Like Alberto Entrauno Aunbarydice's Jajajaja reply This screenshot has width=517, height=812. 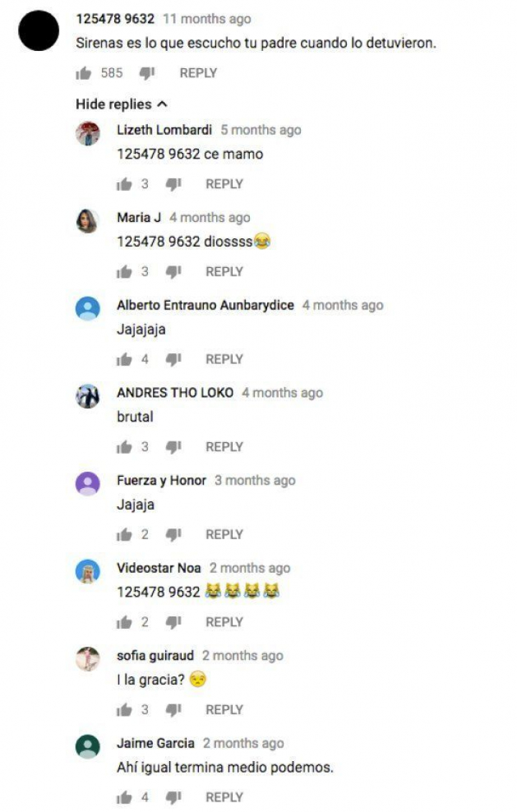[x=124, y=360]
